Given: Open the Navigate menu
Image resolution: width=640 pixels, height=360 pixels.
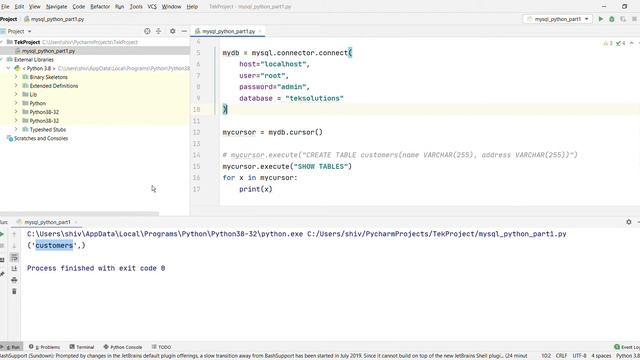Looking at the screenshot, I should pos(56,7).
